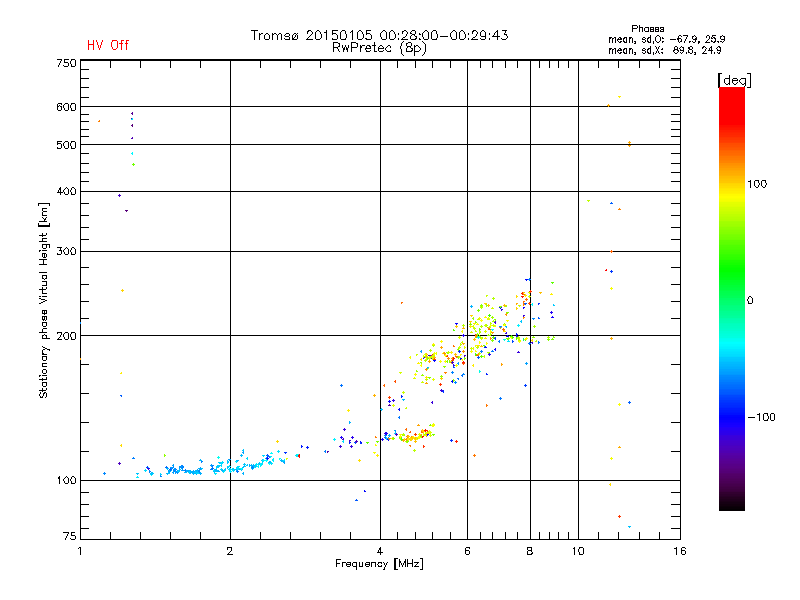Click the "75" y-axis label
This screenshot has width=800, height=600.
(70, 536)
